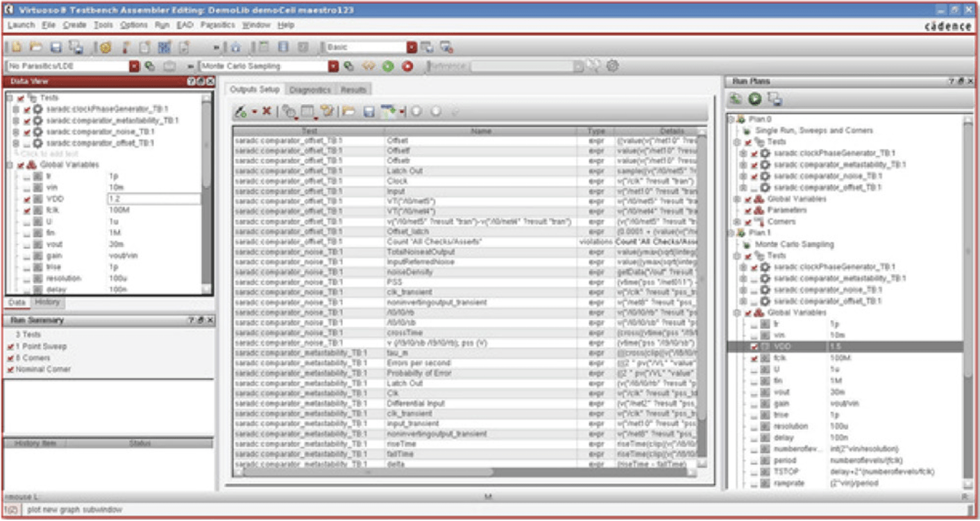Click the Test column header in the outputs table
Viewport: 980px width, 521px height.
pyautogui.click(x=309, y=130)
